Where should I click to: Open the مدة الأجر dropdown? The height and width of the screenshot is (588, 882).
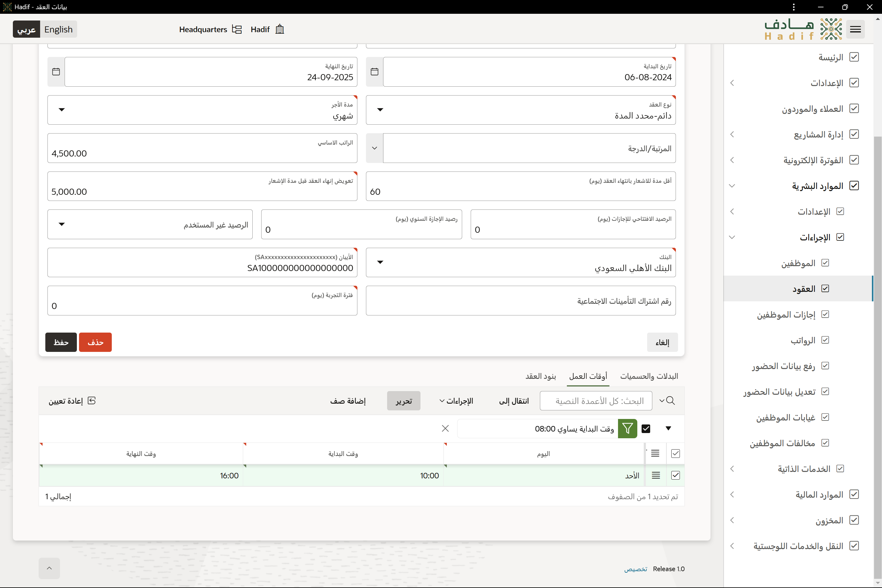pyautogui.click(x=202, y=110)
